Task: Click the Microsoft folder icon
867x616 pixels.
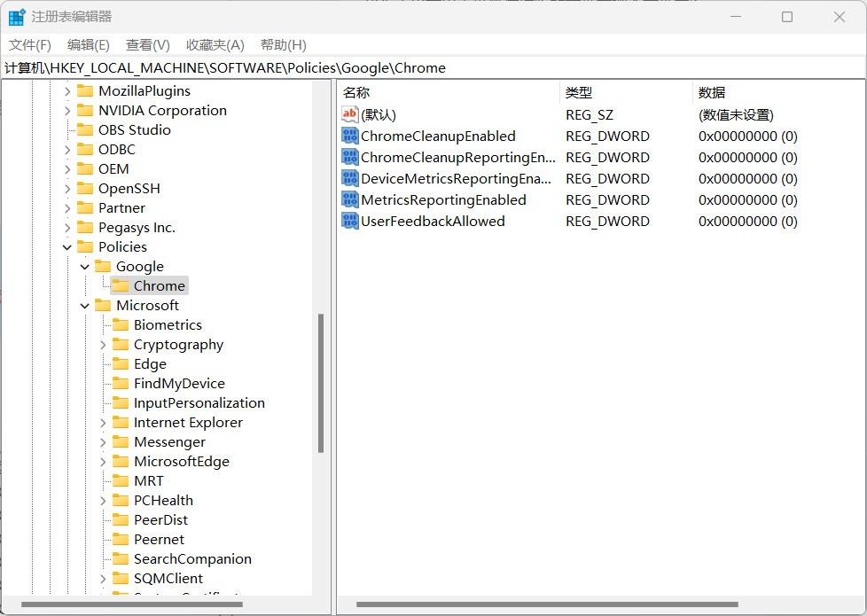Action: tap(103, 305)
